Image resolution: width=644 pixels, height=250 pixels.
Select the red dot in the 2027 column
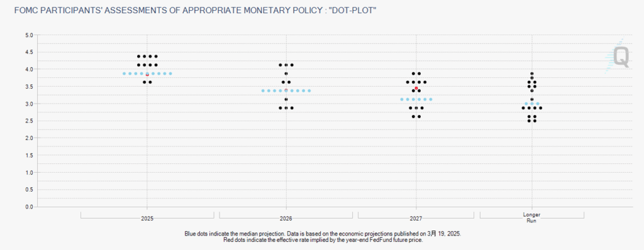pyautogui.click(x=416, y=89)
